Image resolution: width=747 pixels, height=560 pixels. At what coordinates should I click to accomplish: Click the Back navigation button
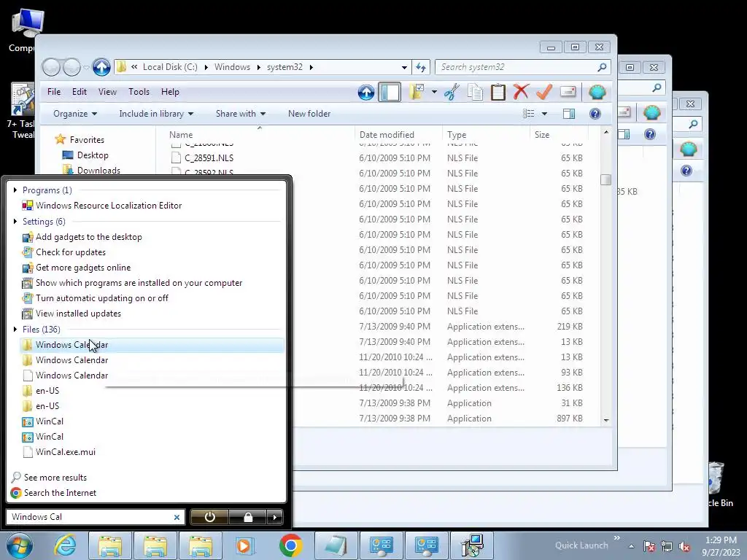click(51, 67)
